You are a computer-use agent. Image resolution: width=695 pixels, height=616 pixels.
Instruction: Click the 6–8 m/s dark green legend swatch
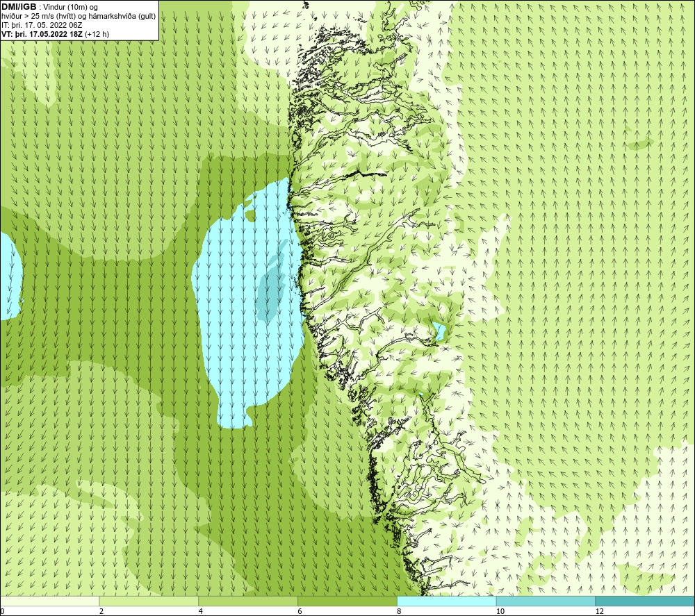[347, 601]
